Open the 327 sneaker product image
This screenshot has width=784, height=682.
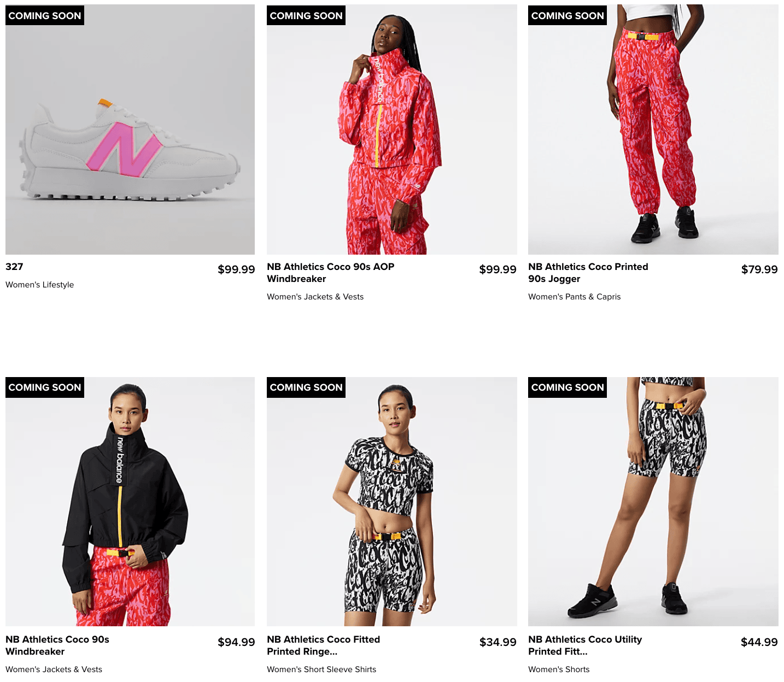tap(130, 130)
